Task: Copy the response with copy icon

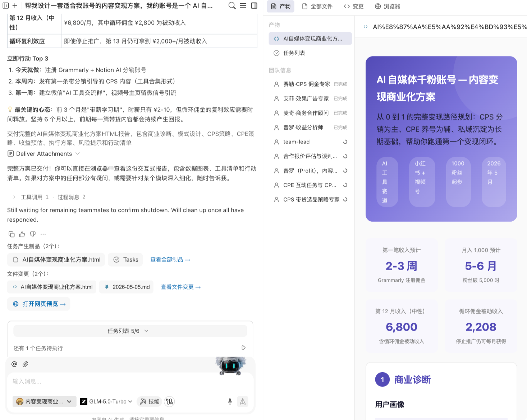Action: click(x=12, y=234)
